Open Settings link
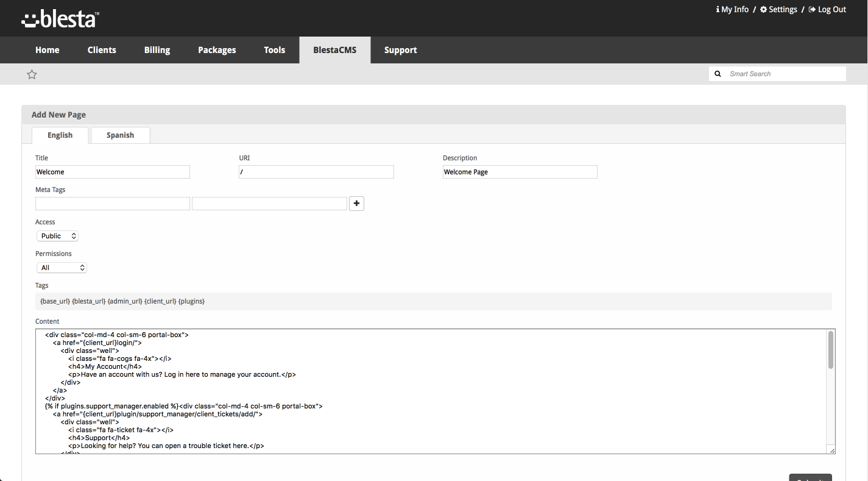 (778, 9)
